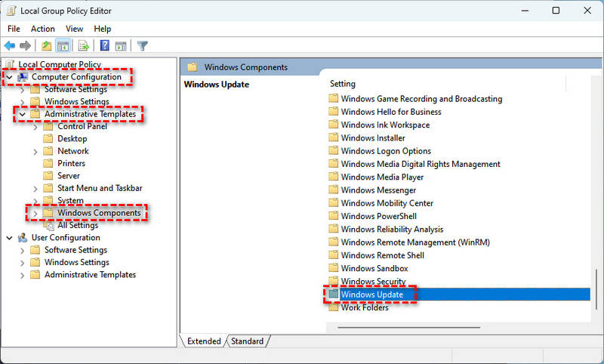Select Work Folders entry

(x=365, y=307)
